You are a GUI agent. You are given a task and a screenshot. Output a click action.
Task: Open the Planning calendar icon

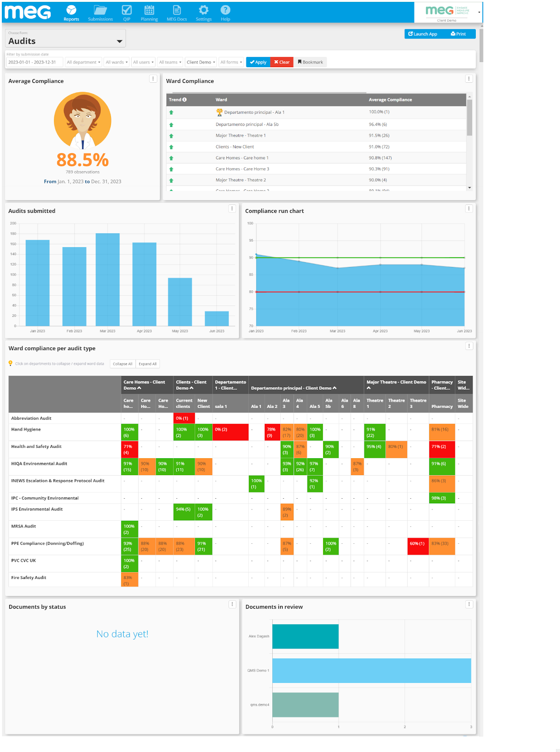coord(149,10)
